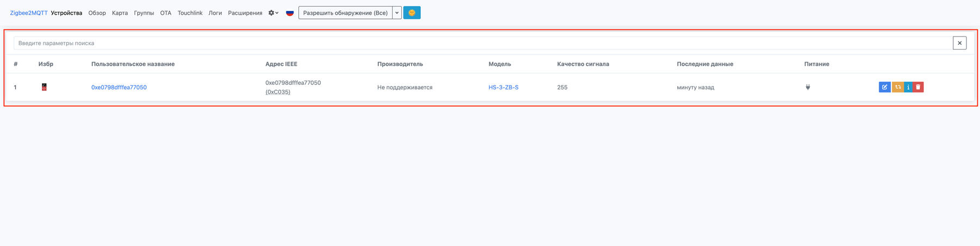
Task: Click the device interview info icon
Action: click(908, 87)
